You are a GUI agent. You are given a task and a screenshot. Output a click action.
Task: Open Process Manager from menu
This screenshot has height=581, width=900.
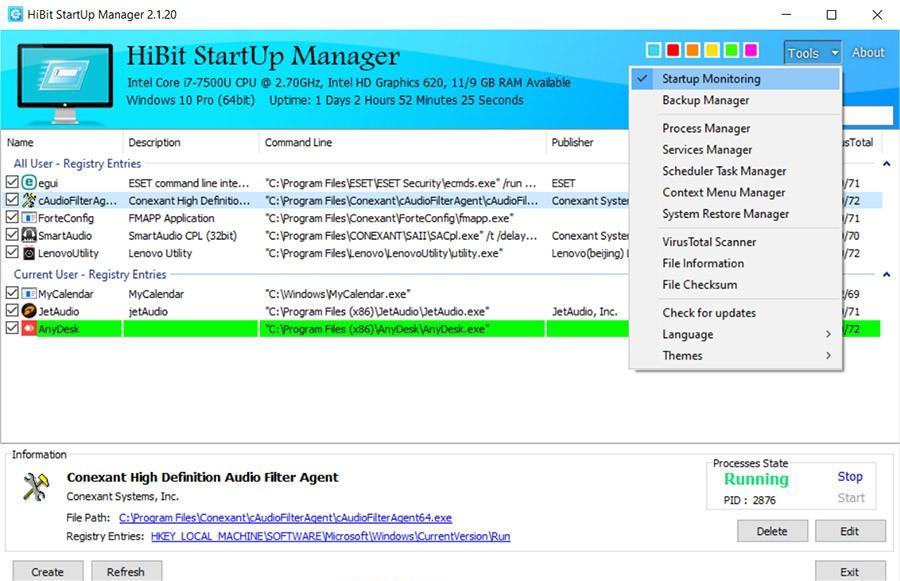735,129
